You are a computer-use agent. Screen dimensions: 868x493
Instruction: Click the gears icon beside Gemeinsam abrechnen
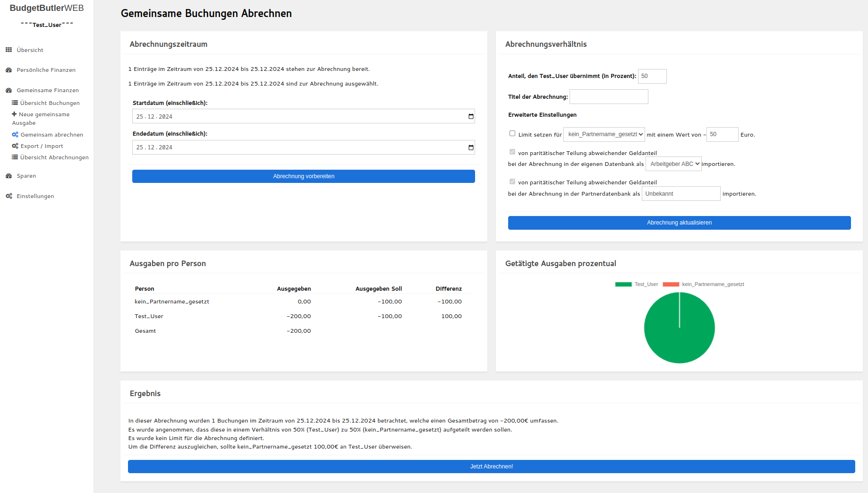pos(15,135)
